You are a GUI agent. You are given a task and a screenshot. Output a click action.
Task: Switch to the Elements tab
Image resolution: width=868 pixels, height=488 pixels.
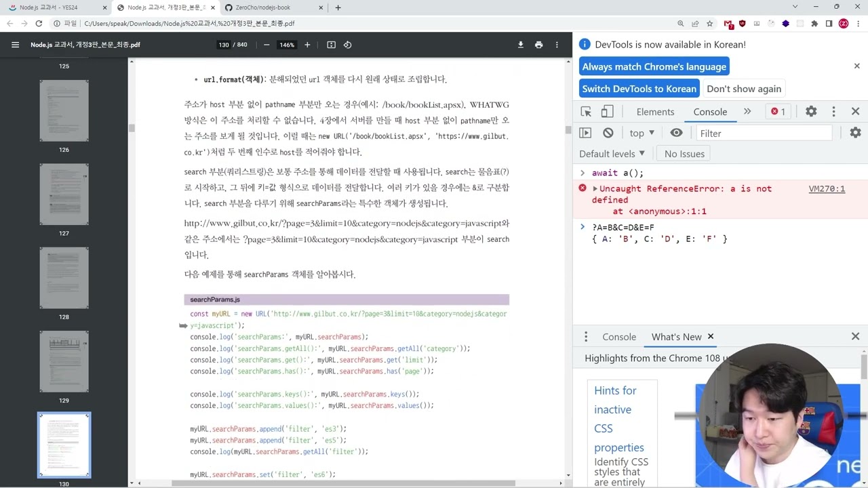point(655,112)
